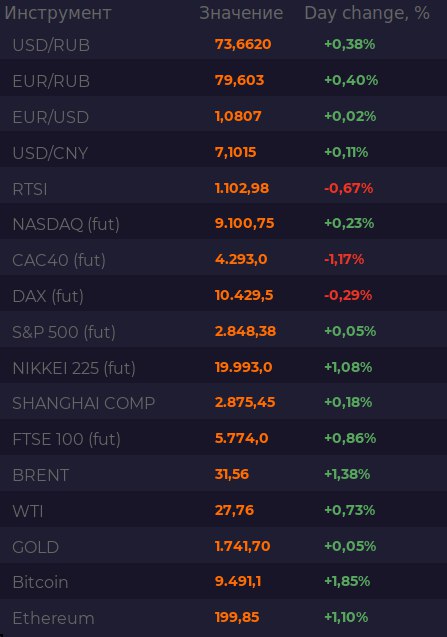Image resolution: width=447 pixels, height=637 pixels.
Task: Select the CAC40 (fut) row
Action: (224, 259)
